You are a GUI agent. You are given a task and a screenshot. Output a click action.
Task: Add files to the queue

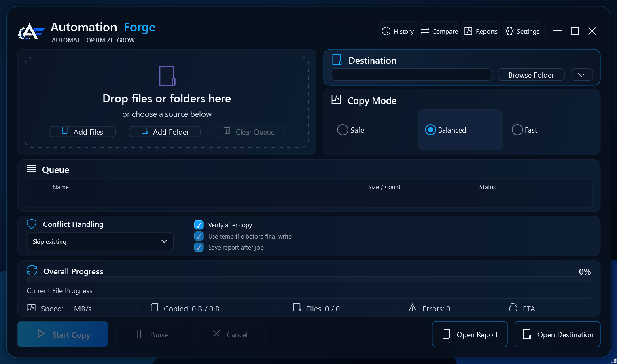pos(83,131)
